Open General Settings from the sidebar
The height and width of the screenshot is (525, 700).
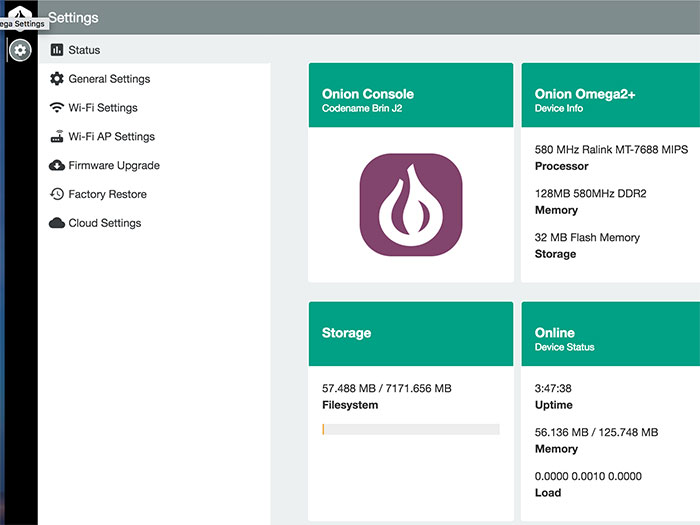pyautogui.click(x=154, y=79)
